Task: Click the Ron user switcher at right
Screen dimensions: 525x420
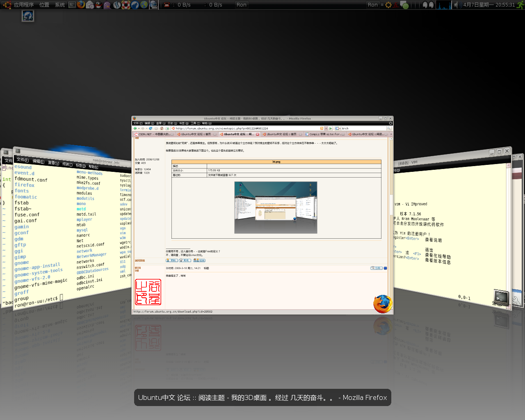Action: [x=372, y=5]
